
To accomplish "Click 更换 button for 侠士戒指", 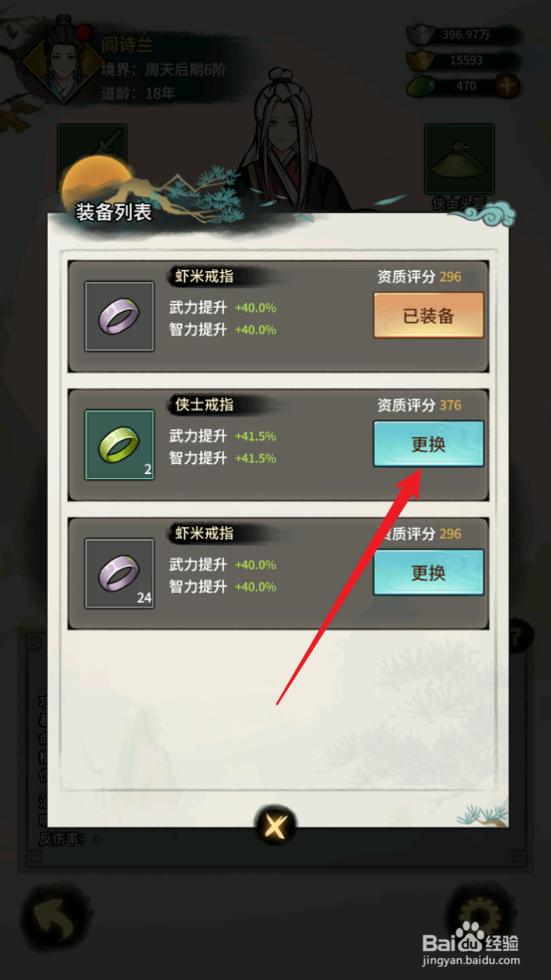I will 428,444.
